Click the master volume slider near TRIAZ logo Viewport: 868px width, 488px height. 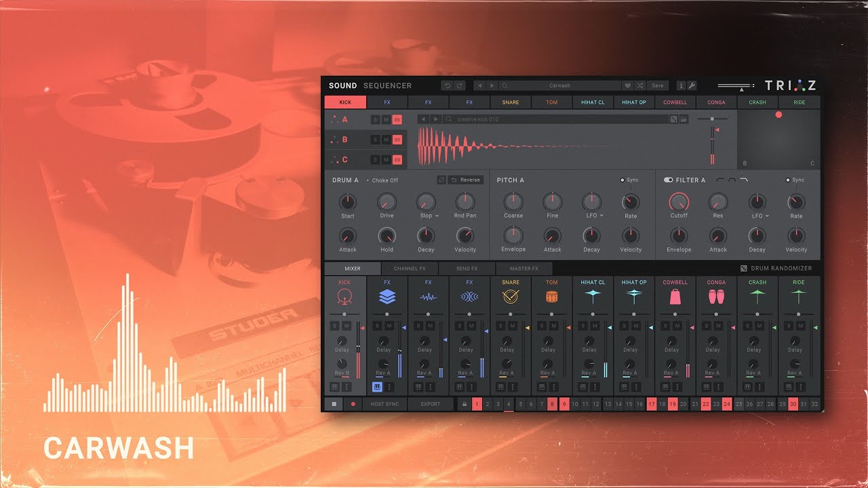(736, 86)
